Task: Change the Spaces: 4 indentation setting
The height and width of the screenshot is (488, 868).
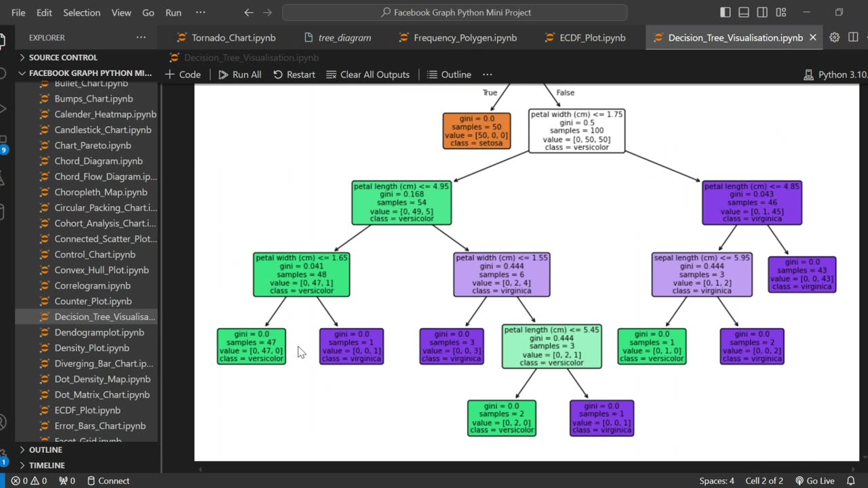Action: [x=717, y=481]
